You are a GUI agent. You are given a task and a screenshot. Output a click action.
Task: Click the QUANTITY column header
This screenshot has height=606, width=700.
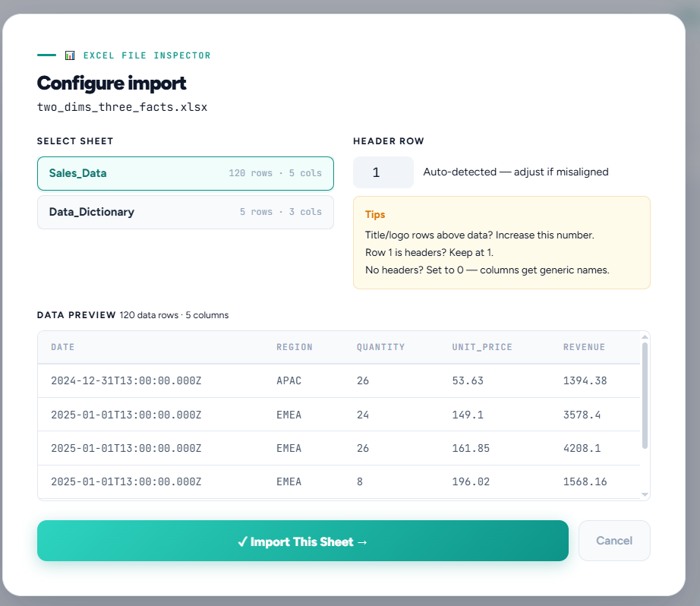[x=380, y=347]
